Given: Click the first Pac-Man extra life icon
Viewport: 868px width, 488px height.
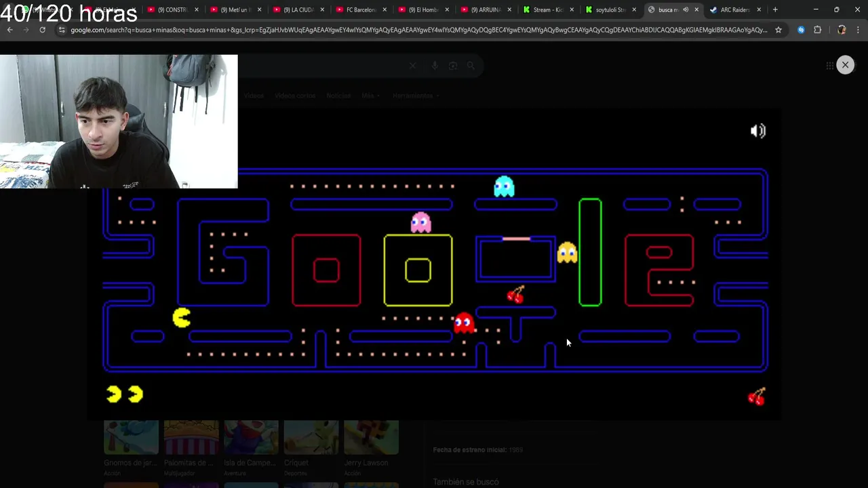Looking at the screenshot, I should click(x=113, y=394).
